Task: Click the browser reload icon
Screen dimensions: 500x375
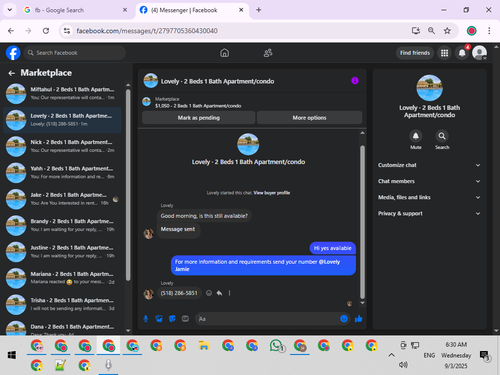Action: 46,31
